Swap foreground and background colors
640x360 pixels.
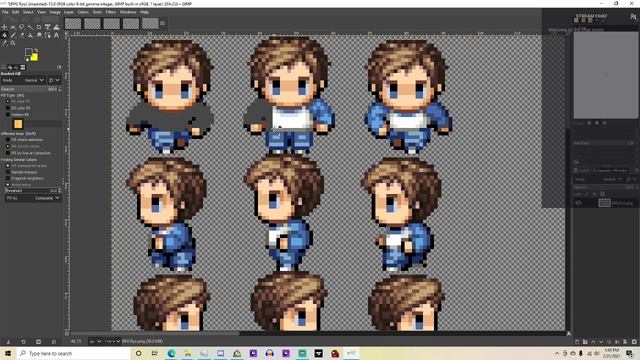[x=36, y=50]
